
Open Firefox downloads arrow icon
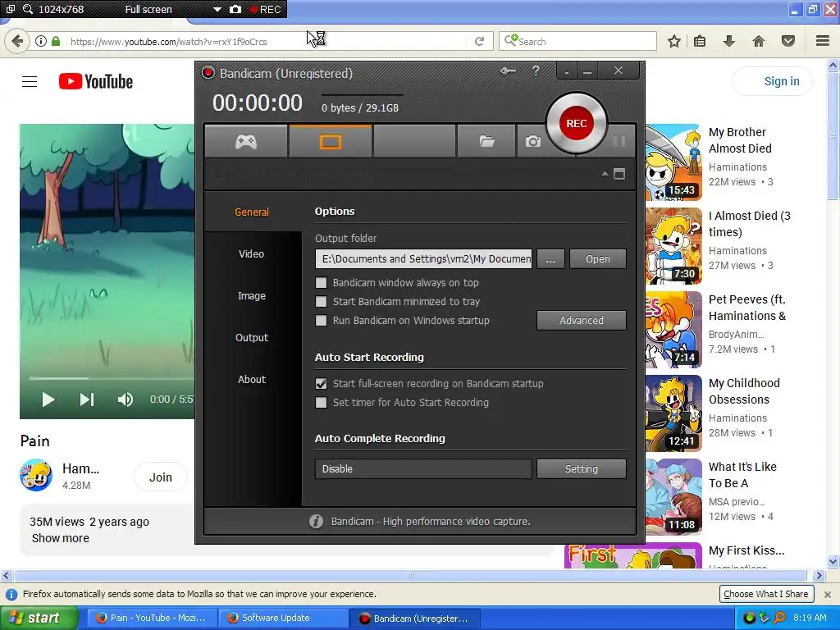click(x=729, y=41)
